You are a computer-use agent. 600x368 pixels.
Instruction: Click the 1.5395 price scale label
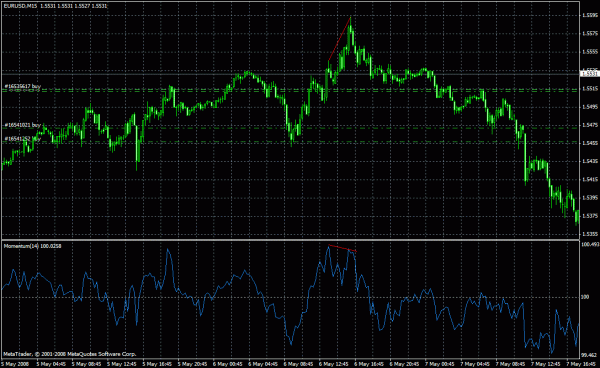coord(589,198)
